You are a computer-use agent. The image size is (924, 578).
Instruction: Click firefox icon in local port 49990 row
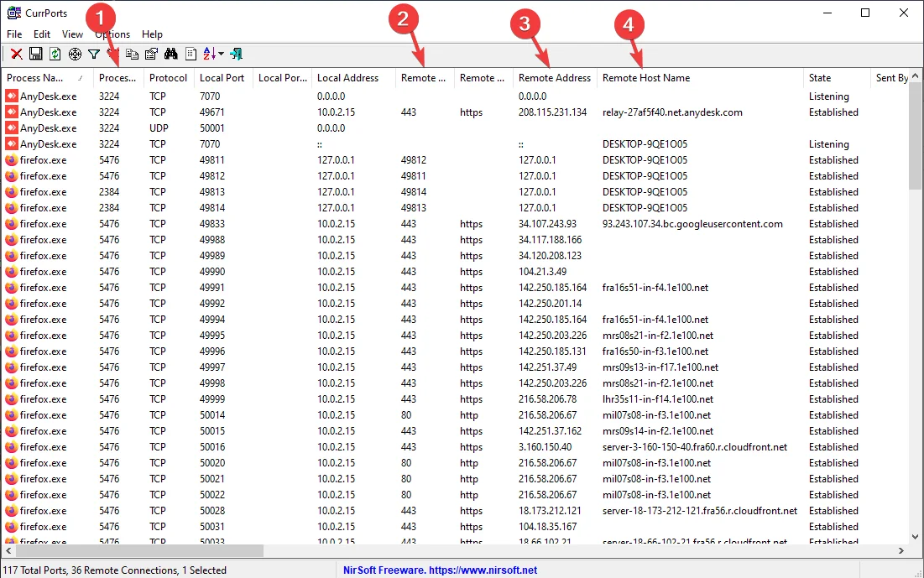pos(11,272)
